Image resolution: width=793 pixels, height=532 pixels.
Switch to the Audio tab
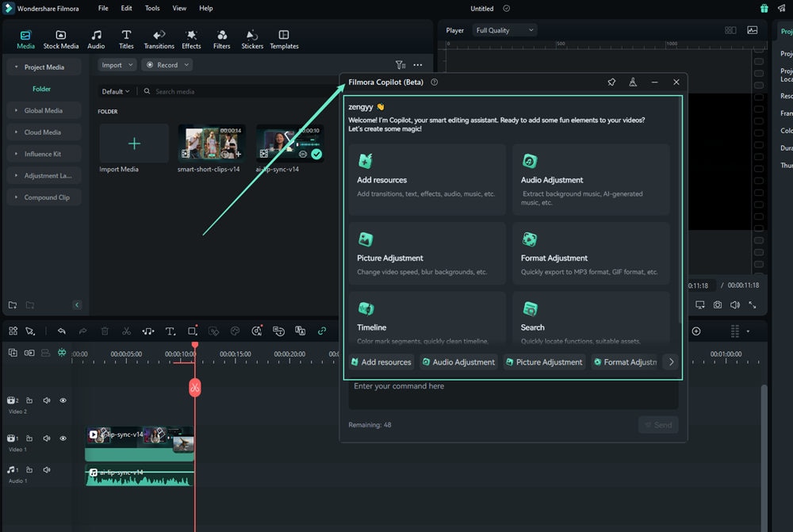click(x=96, y=40)
